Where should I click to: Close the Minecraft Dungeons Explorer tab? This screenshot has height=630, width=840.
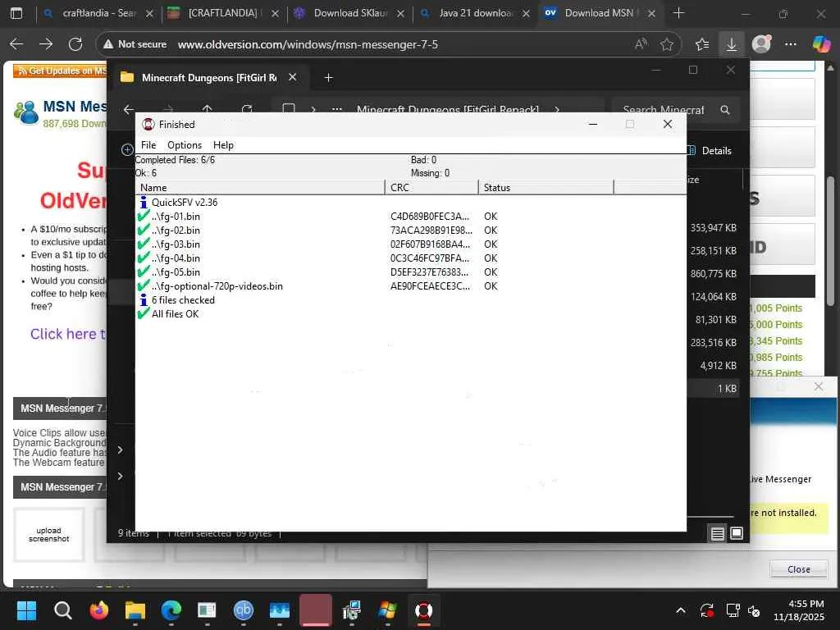coord(293,77)
